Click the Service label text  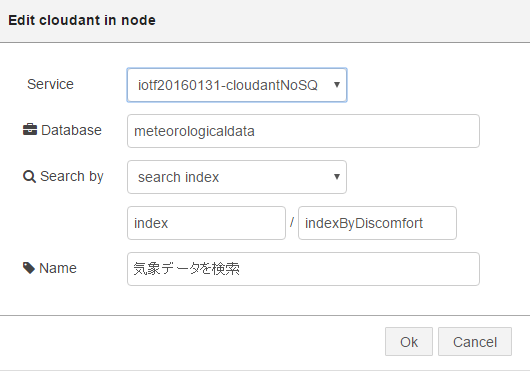[x=50, y=84]
